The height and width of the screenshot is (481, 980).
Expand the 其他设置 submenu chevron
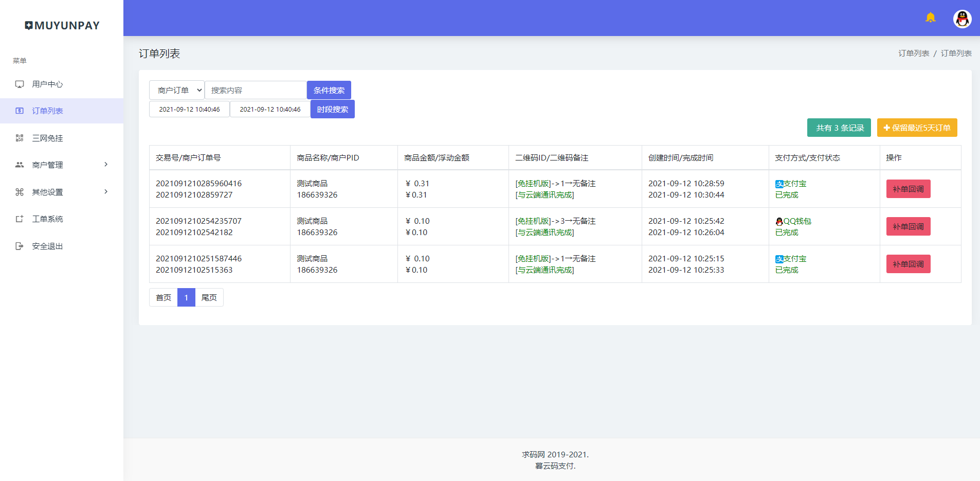[x=106, y=192]
